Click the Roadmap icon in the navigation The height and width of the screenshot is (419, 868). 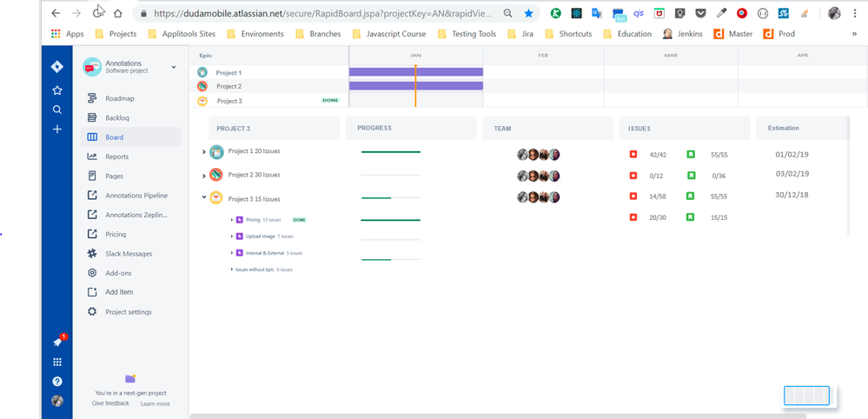[x=92, y=98]
